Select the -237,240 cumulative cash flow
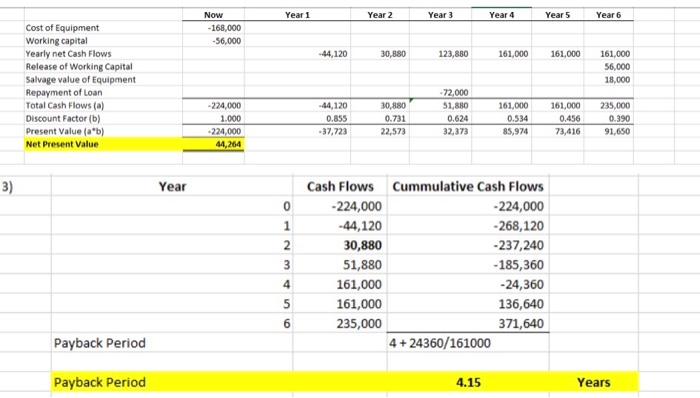This screenshot has width=700, height=398. click(518, 245)
